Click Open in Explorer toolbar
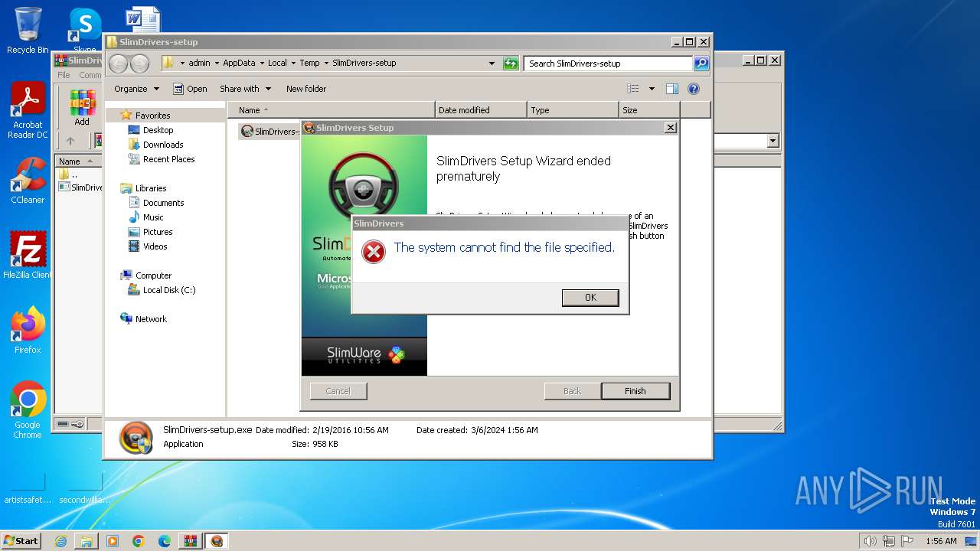The width and height of the screenshot is (980, 551). click(190, 89)
